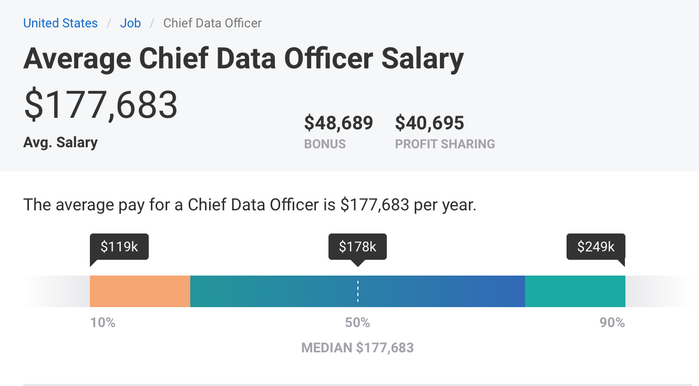699x386 pixels.
Task: Click the Avg. Salary label
Action: 60,143
